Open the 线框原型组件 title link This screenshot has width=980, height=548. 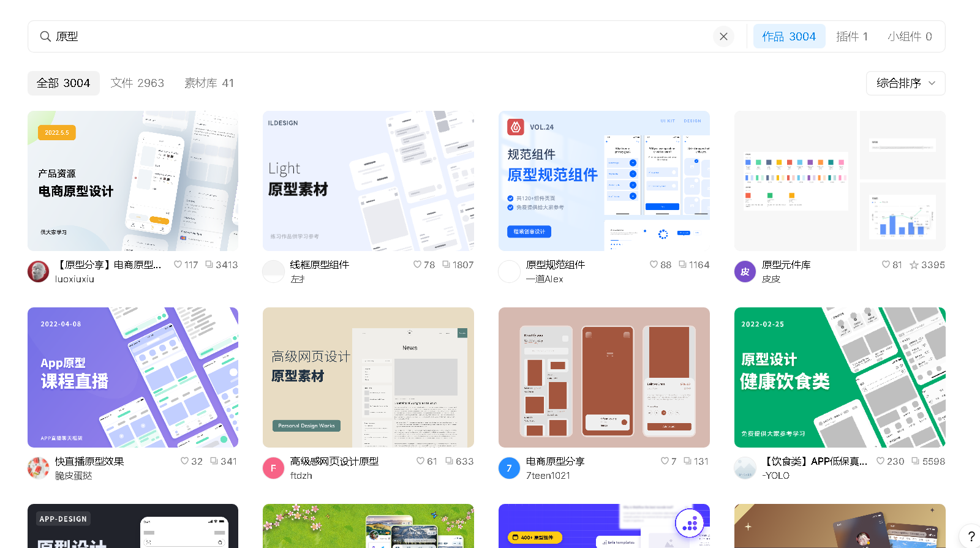320,265
